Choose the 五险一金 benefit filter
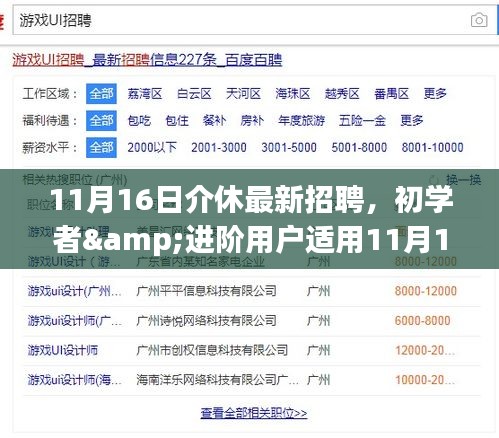The width and height of the screenshot is (499, 438). point(362,120)
